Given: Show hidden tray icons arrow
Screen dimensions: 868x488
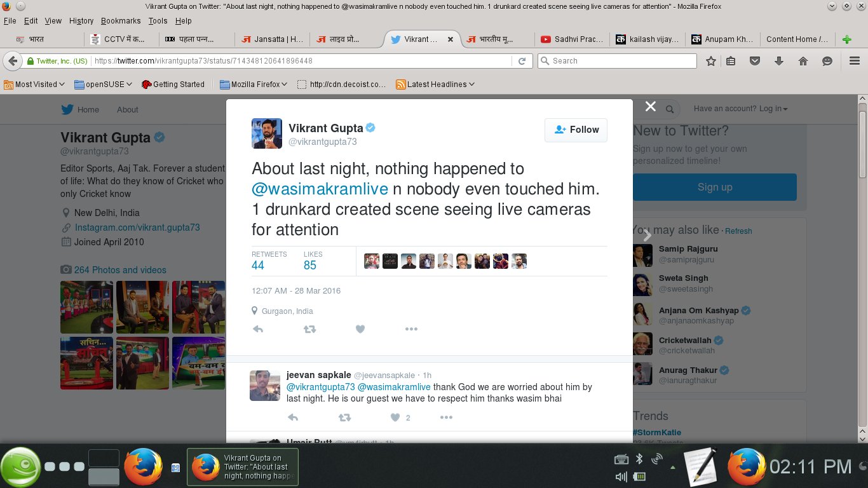Looking at the screenshot, I should click(x=672, y=468).
